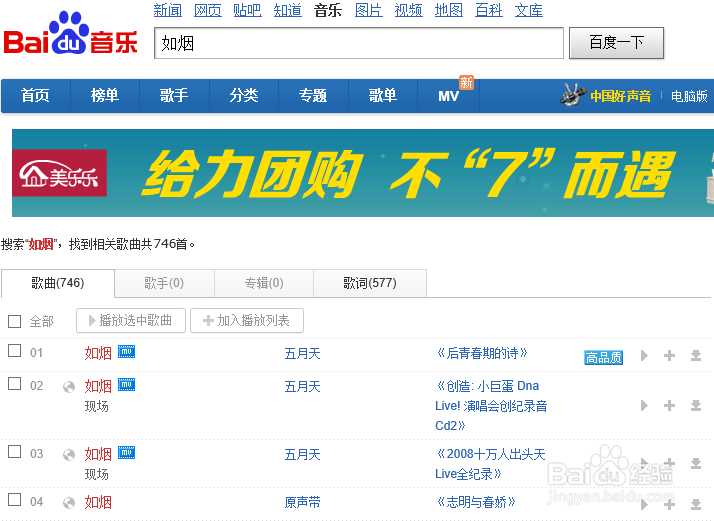
Task: Go to 知道 link
Action: (287, 10)
